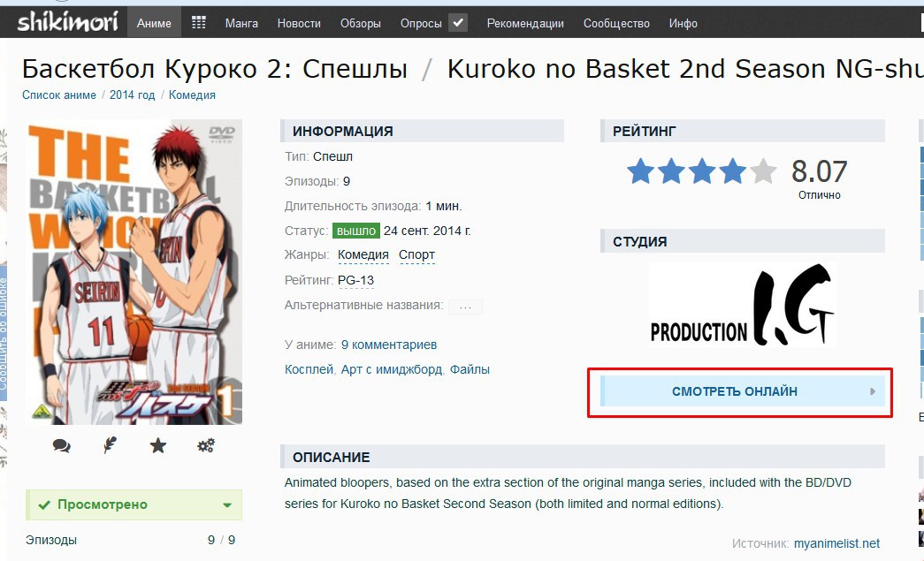Click the Production I.G studio logo
The height and width of the screenshot is (561, 924).
pyautogui.click(x=742, y=305)
